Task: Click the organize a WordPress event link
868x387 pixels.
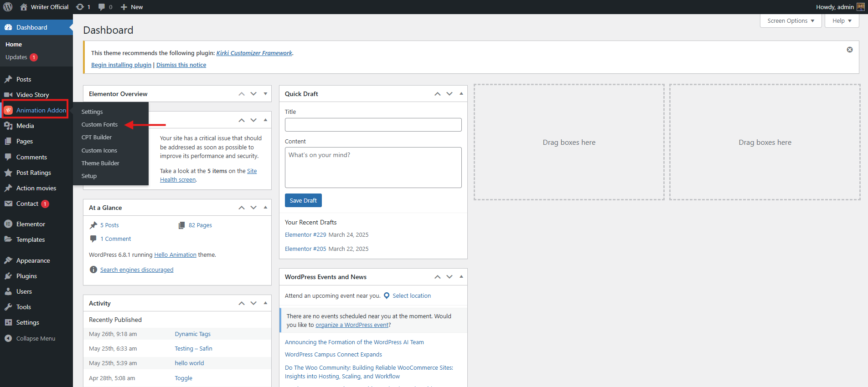Action: 352,325
